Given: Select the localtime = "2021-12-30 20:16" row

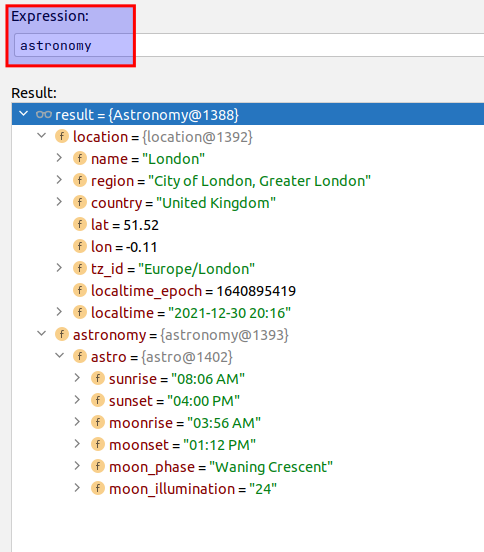Looking at the screenshot, I should 248,313.
